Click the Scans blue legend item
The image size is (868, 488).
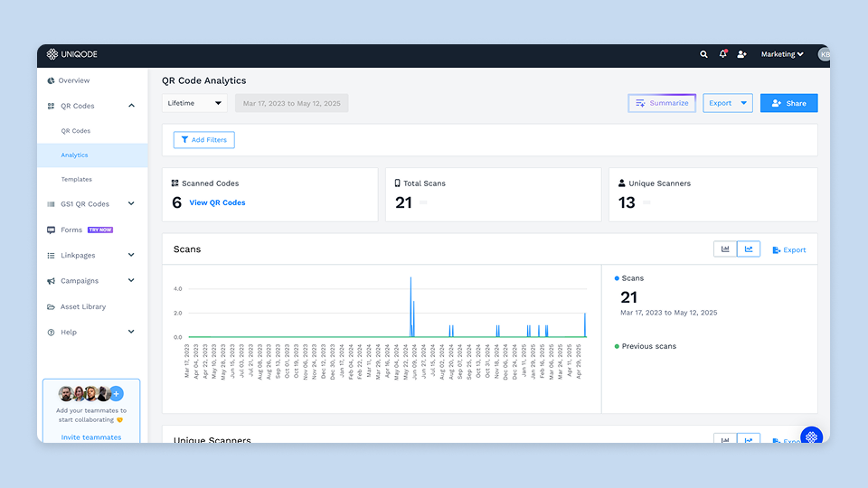[629, 278]
